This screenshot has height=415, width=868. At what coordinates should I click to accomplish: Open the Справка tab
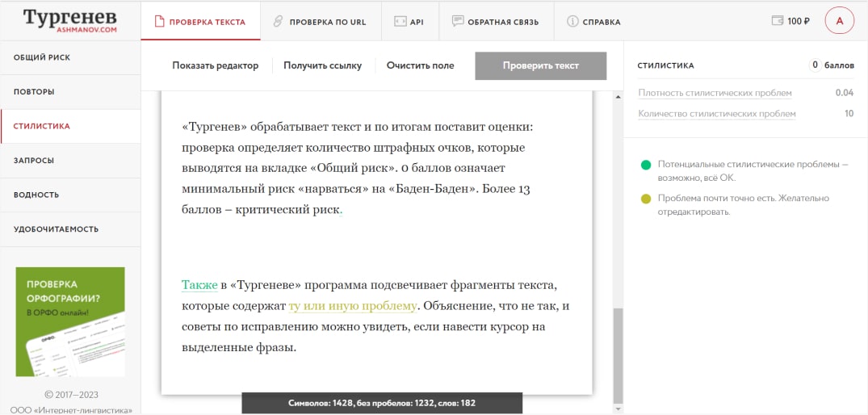pos(593,22)
